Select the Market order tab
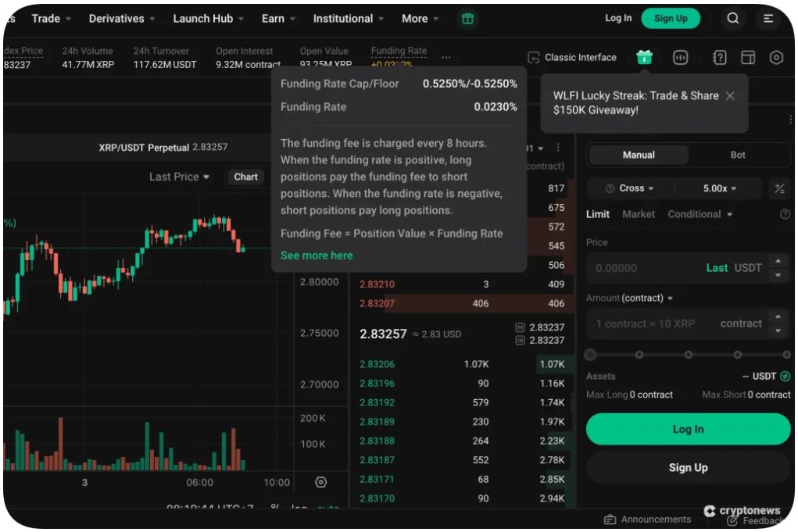The height and width of the screenshot is (532, 798). [x=639, y=215]
